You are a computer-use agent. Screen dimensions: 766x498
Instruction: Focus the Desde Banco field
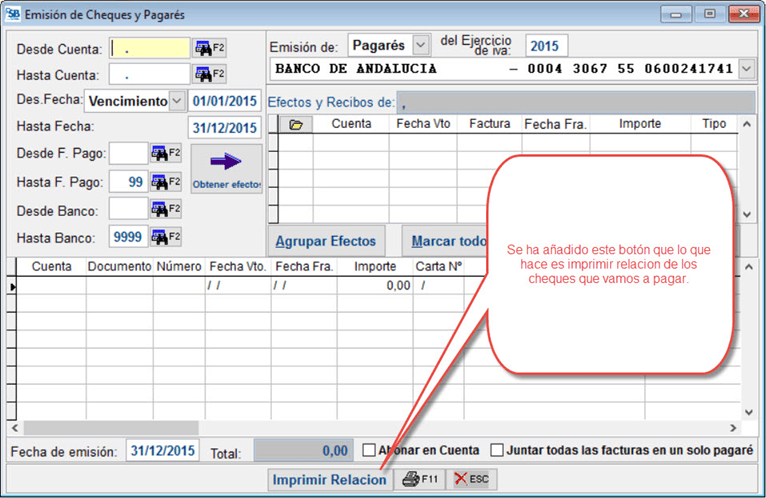128,210
